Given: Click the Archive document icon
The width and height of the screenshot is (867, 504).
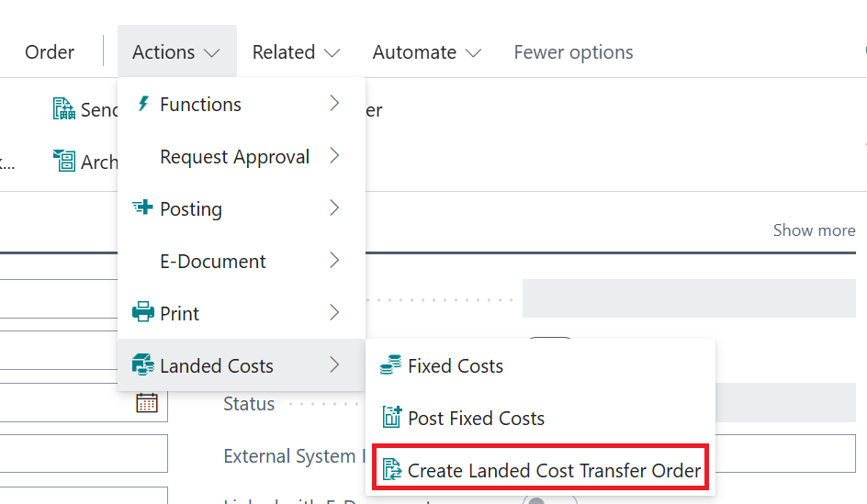Looking at the screenshot, I should coord(63,162).
